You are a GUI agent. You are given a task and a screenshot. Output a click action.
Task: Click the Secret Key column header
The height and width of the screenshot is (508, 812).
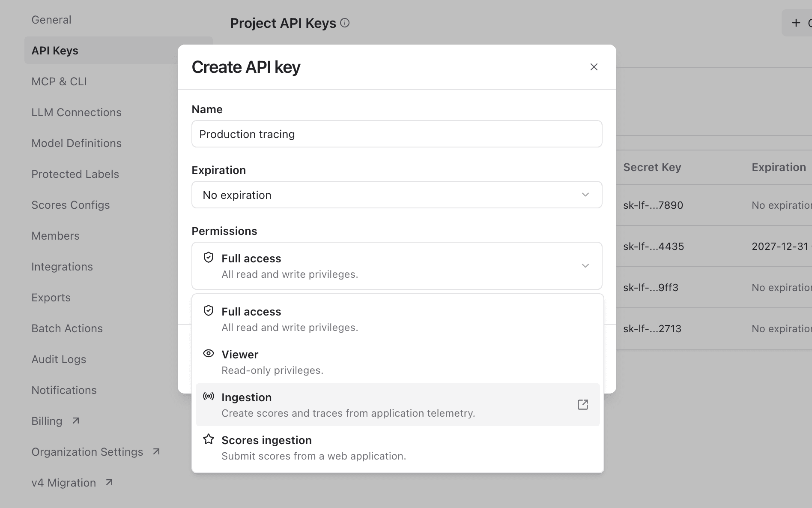(652, 167)
